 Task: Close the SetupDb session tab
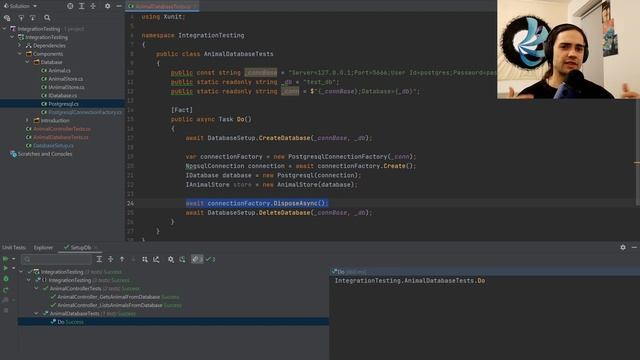pos(96,247)
